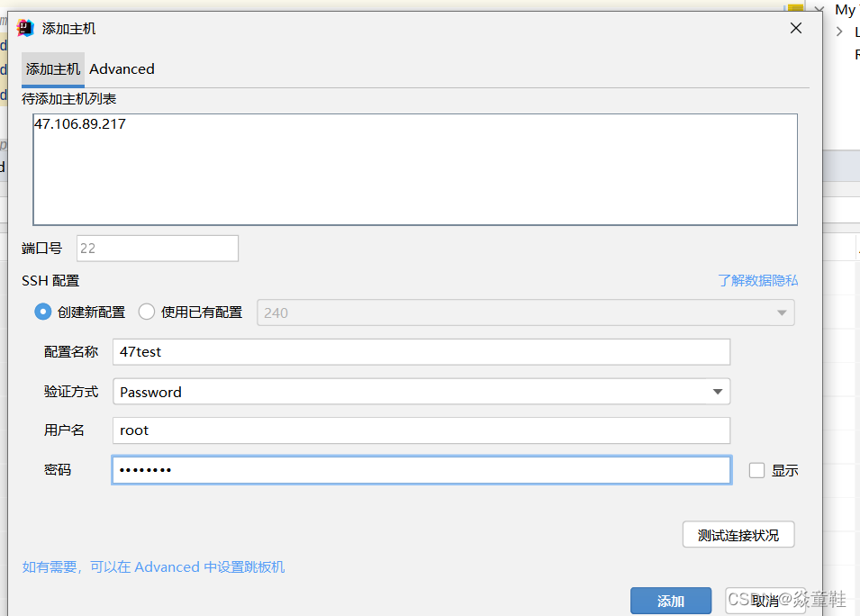Click the 测试连接状况 button

pos(738,534)
